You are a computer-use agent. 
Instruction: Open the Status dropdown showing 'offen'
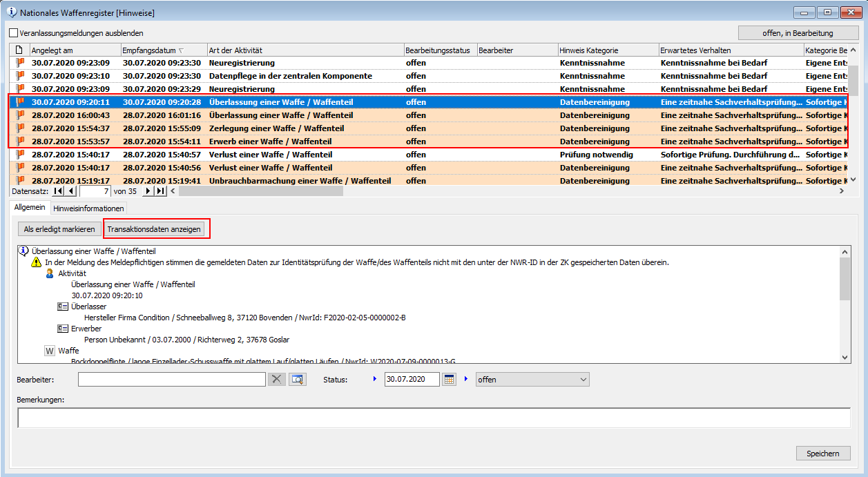click(x=532, y=379)
